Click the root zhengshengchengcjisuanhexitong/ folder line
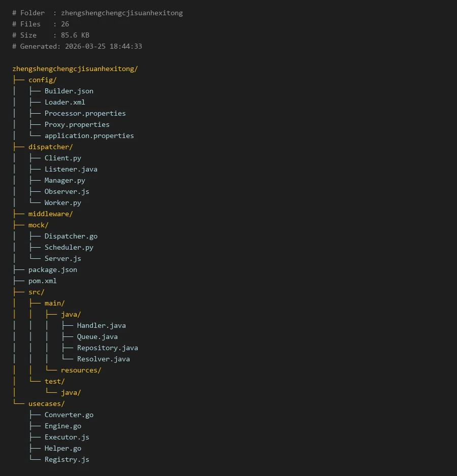 pyautogui.click(x=75, y=69)
